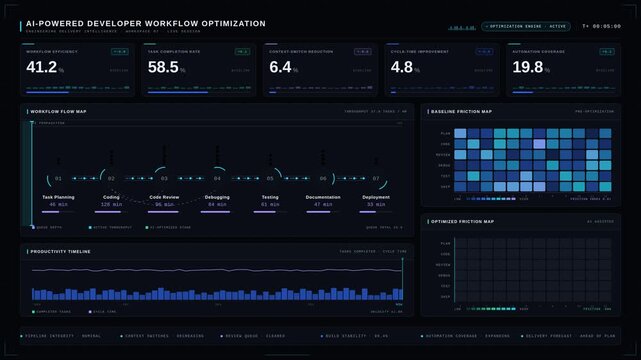Click the Workflow Efficiency progress bar
Image resolution: width=641 pixels, height=360 pixels.
pyautogui.click(x=77, y=92)
